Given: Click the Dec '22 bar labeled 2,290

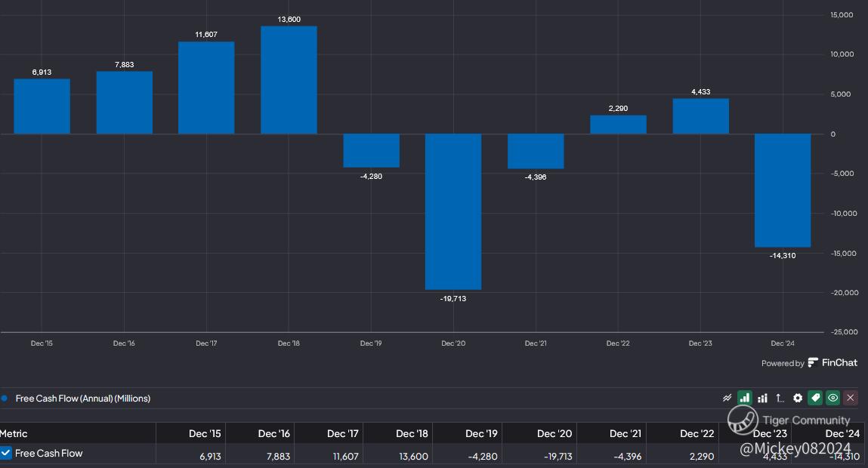Looking at the screenshot, I should [x=619, y=125].
